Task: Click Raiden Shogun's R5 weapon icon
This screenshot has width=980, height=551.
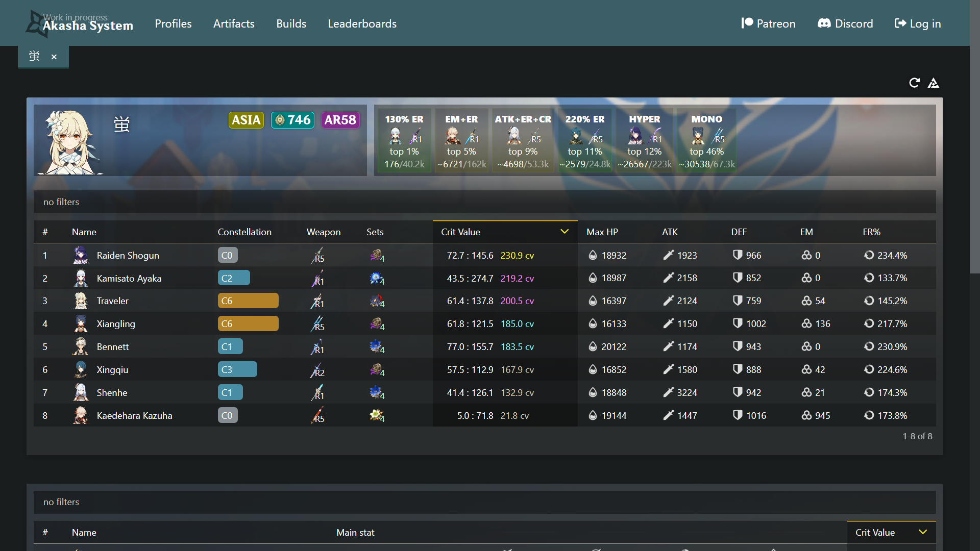Action: coord(317,255)
